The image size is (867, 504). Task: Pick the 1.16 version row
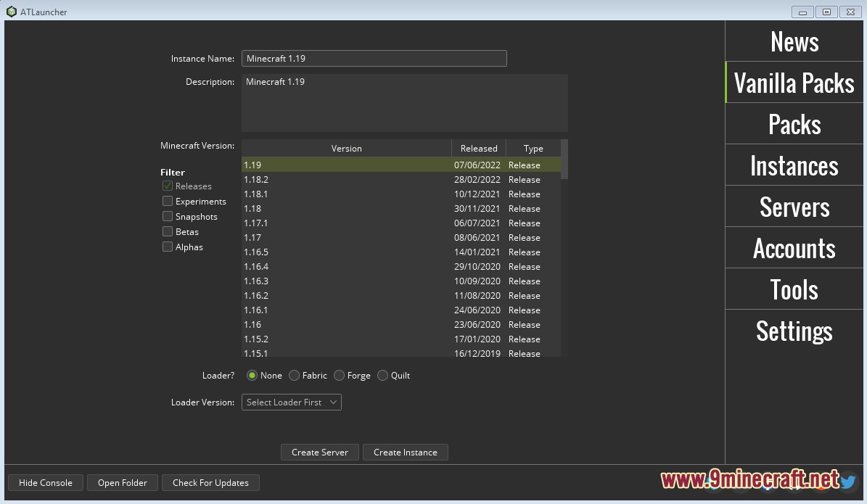[x=401, y=324]
